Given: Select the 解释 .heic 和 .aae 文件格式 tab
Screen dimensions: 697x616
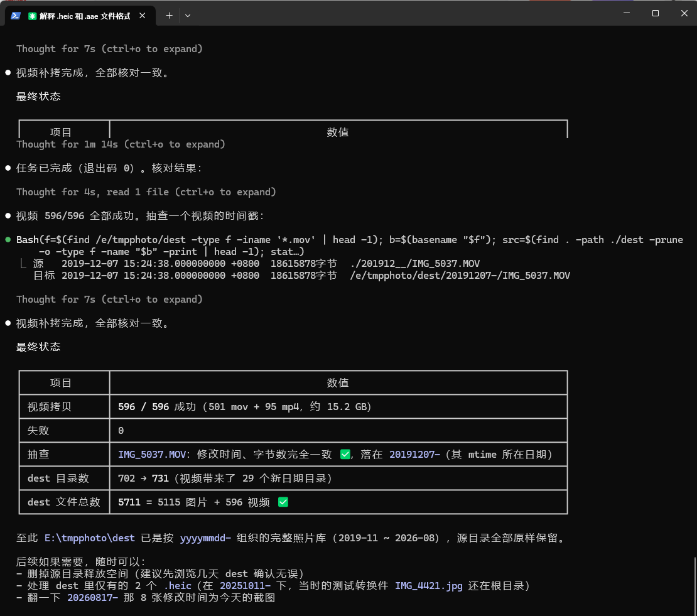Looking at the screenshot, I should [x=80, y=16].
